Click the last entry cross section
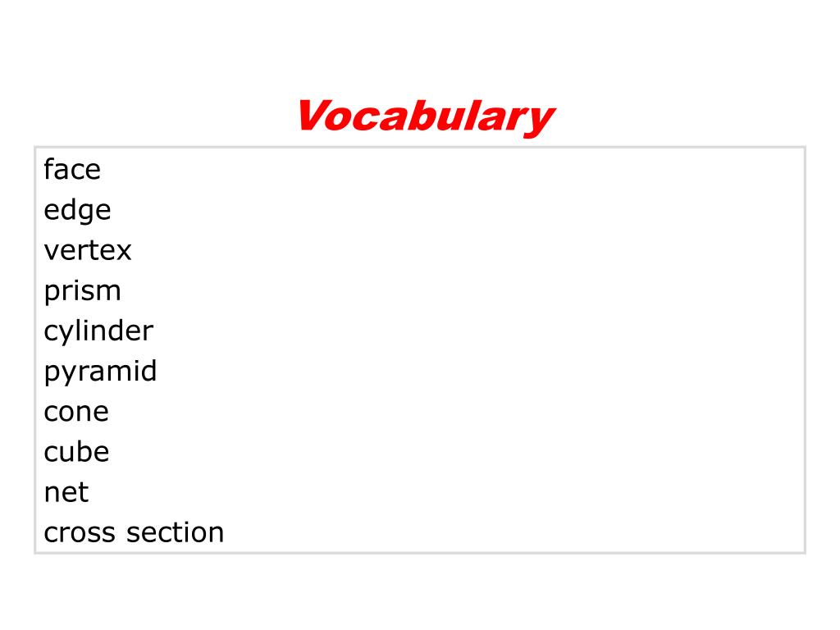Viewport: 840px width, 630px height. (134, 533)
